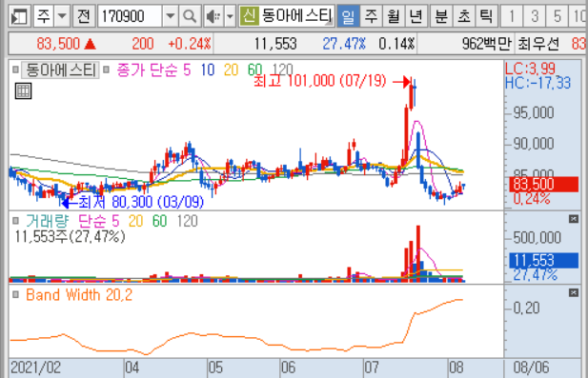Expand the stock code history dropdown
Viewport: 588px width, 378px height.
click(x=171, y=16)
